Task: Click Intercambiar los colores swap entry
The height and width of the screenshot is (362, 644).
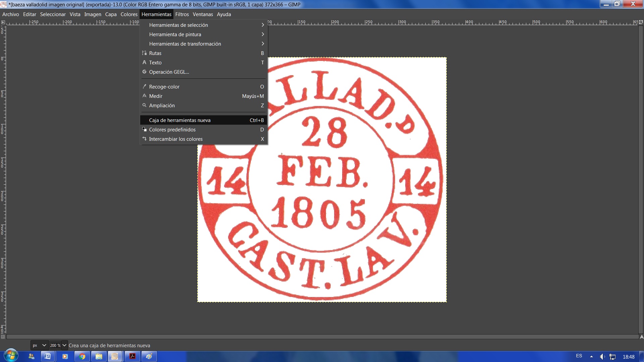Action: point(204,139)
